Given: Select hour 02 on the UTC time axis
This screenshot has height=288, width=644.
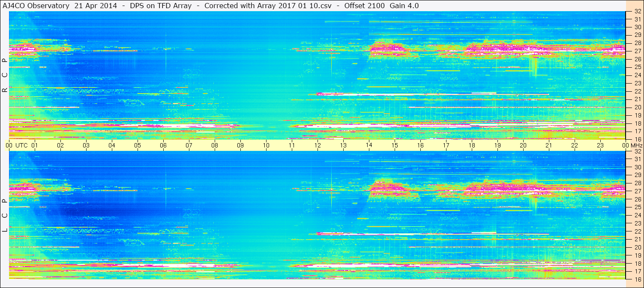Looking at the screenshot, I should 60,145.
